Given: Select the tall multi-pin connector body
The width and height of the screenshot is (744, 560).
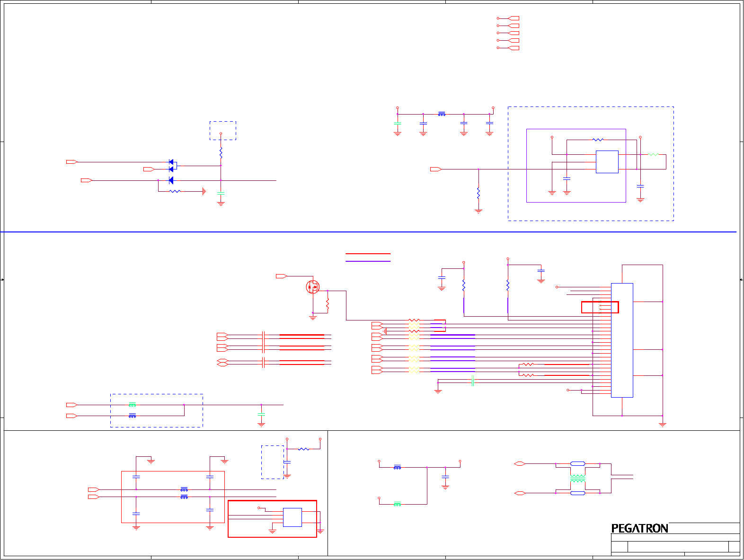Looking at the screenshot, I should pos(622,340).
